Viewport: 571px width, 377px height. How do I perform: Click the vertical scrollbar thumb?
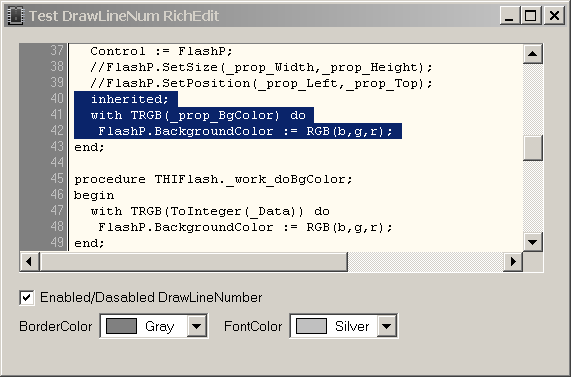point(533,148)
